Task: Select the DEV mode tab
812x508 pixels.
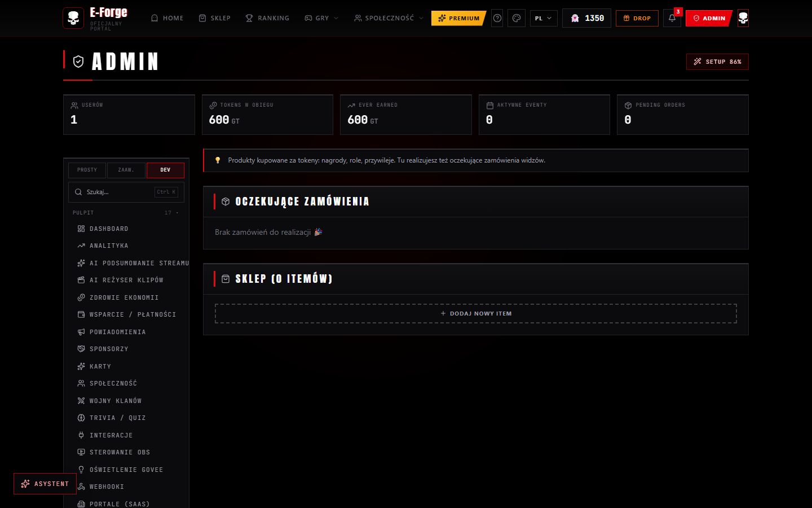Action: tap(165, 170)
